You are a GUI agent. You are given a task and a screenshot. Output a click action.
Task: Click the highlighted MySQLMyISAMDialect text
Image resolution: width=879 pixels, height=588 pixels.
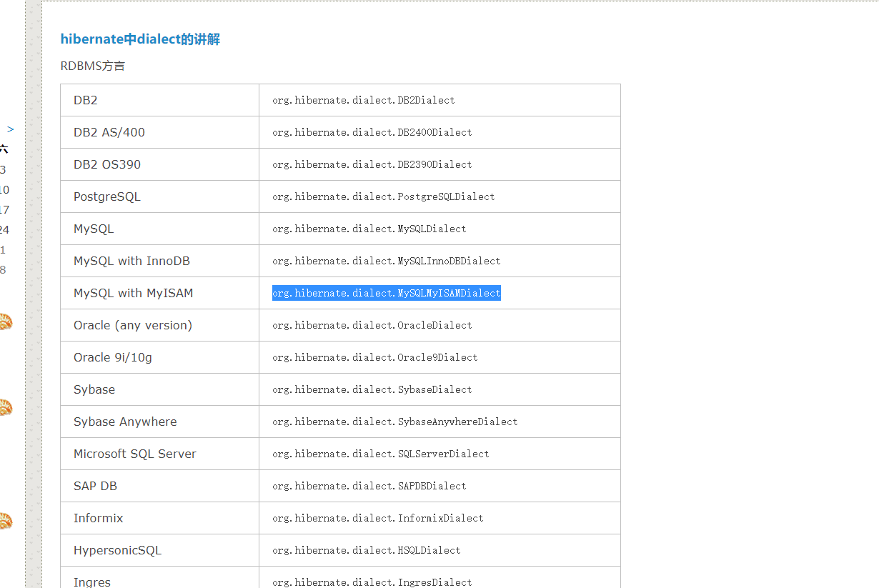(x=386, y=293)
